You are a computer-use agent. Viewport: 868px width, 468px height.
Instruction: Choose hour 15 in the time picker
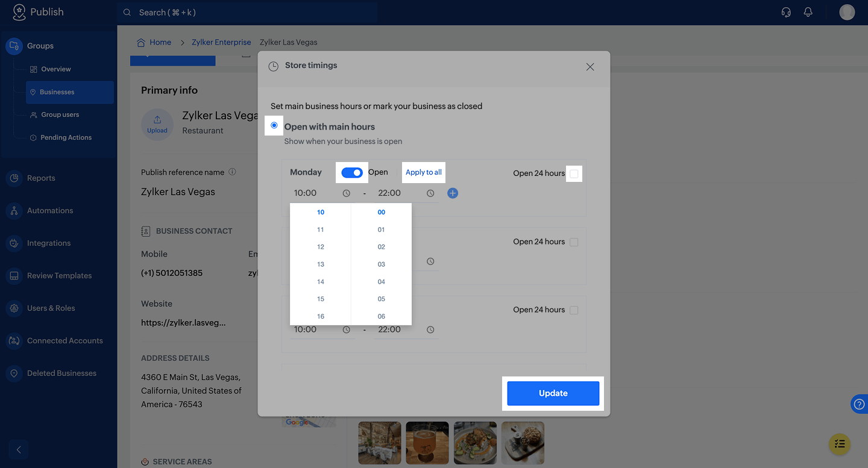coord(321,299)
